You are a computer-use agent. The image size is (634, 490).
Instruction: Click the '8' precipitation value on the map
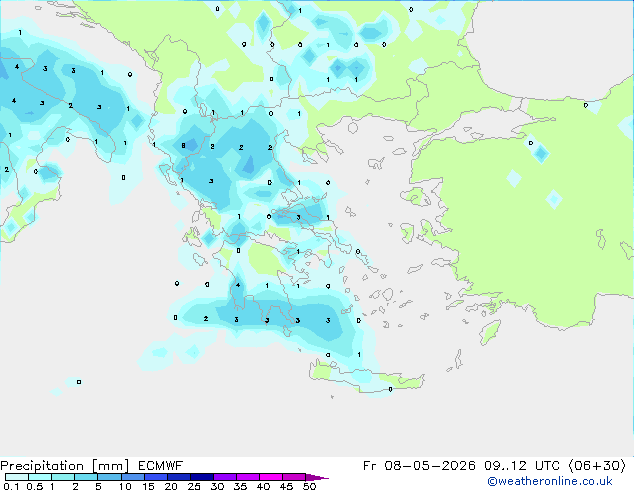tap(183, 146)
